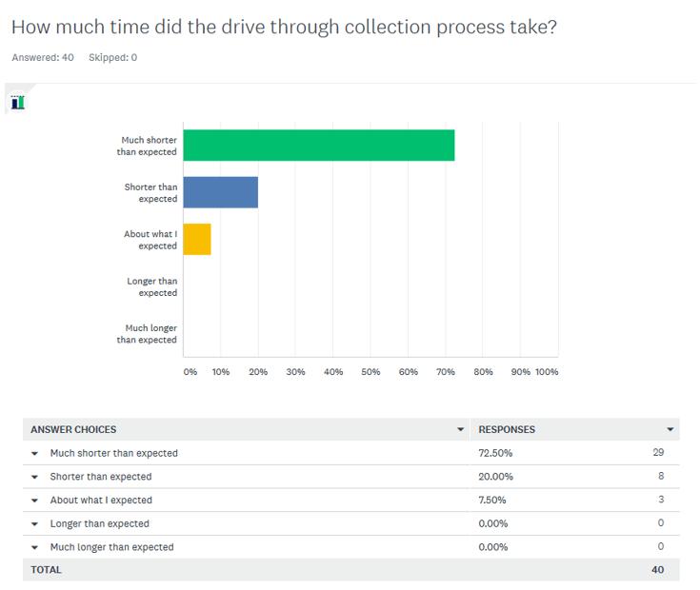Expand the "Longer than expected" row arrow
This screenshot has width=700, height=590.
(x=35, y=524)
